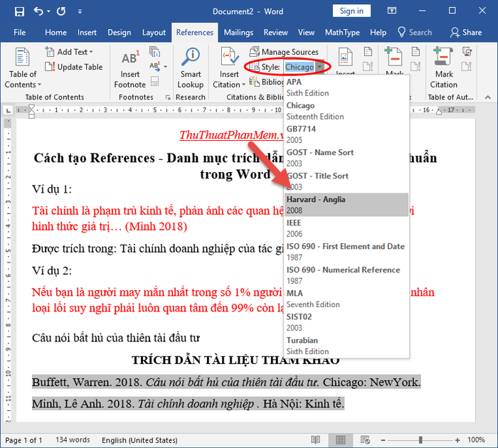Switch to Web Layout view in status bar
The image size is (498, 448).
coord(365,439)
